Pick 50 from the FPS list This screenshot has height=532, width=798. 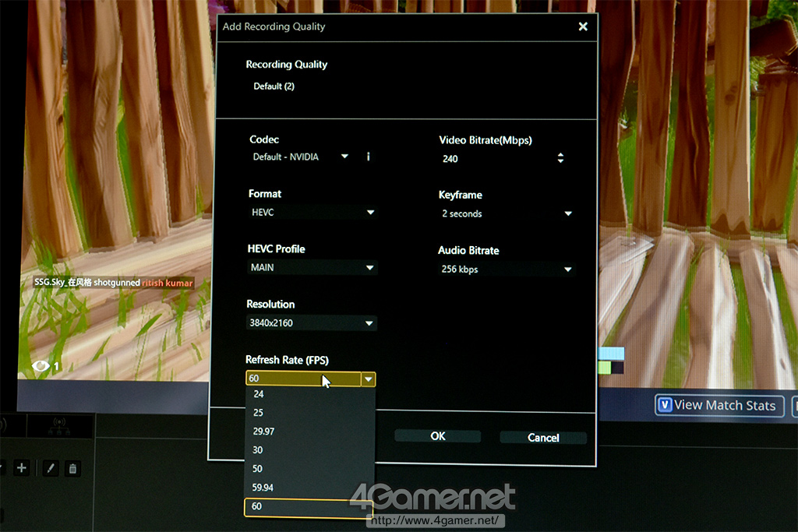(x=310, y=469)
